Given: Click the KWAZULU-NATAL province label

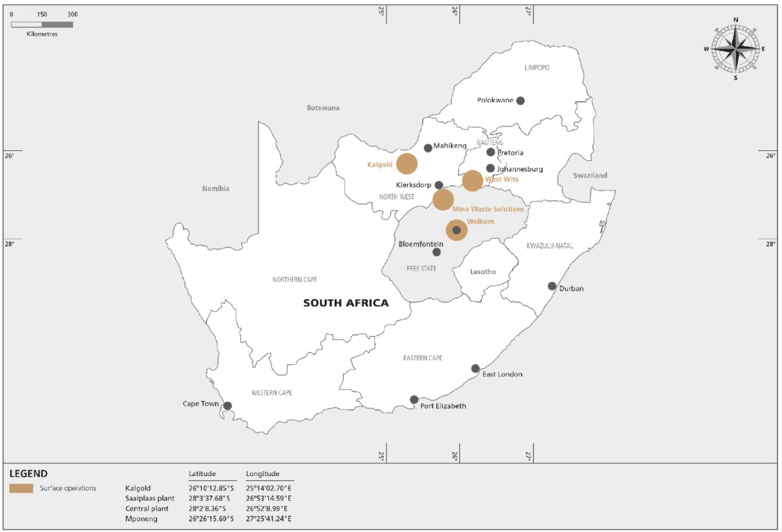Looking at the screenshot, I should pyautogui.click(x=550, y=245).
